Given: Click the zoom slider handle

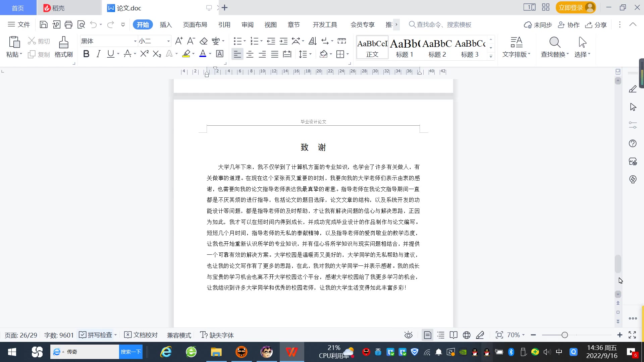Looking at the screenshot, I should (565, 335).
